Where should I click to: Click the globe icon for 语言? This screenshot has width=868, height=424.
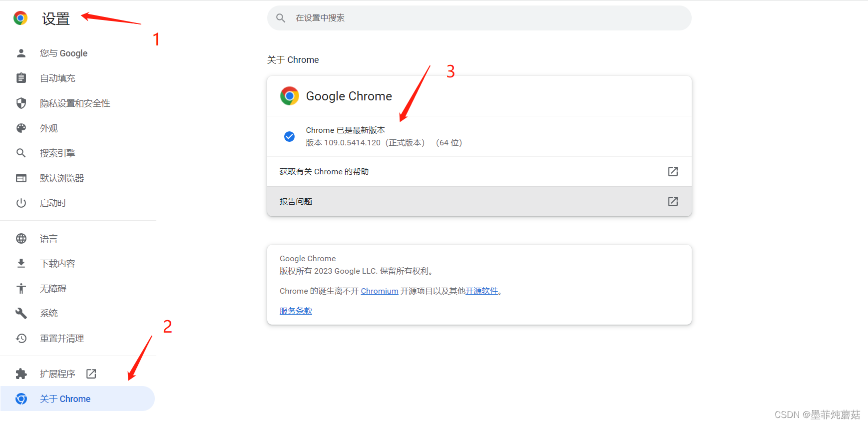tap(21, 238)
